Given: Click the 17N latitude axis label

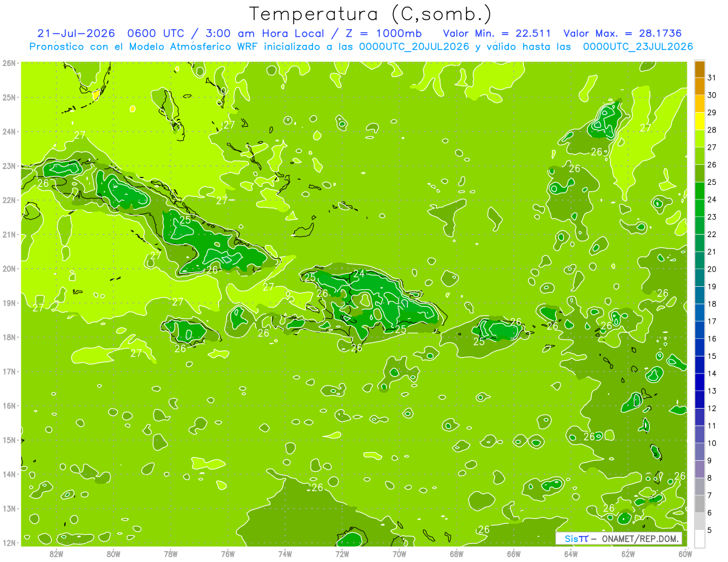Looking at the screenshot, I should (x=9, y=371).
